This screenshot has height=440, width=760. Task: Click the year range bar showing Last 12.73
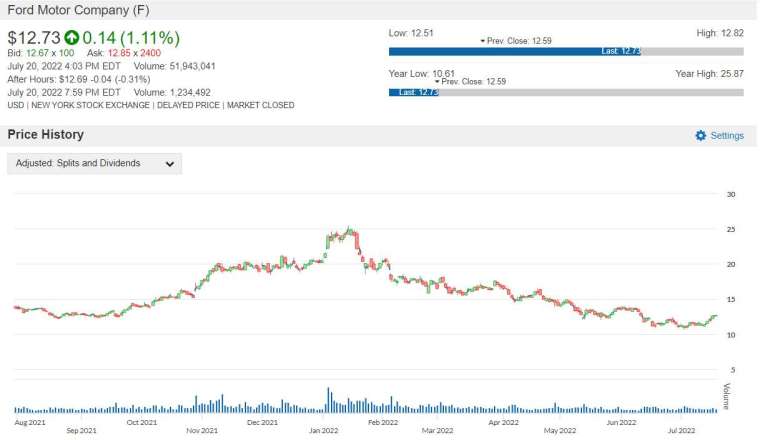566,92
